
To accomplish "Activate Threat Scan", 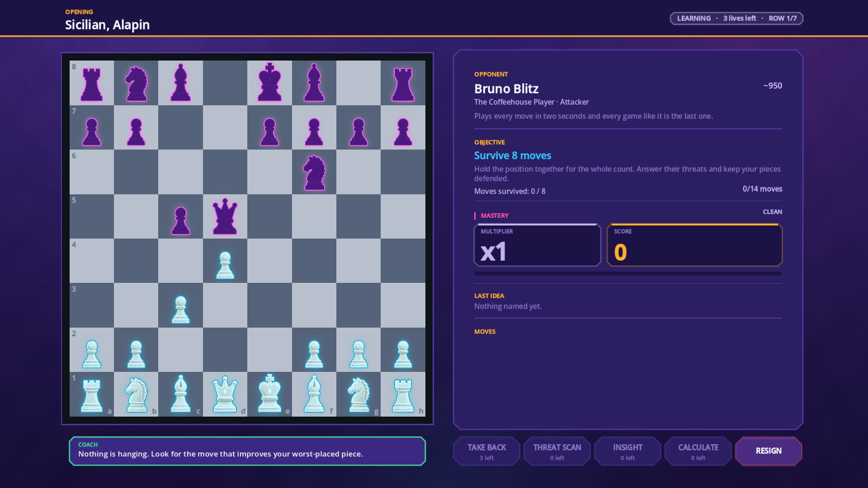I will click(x=557, y=451).
